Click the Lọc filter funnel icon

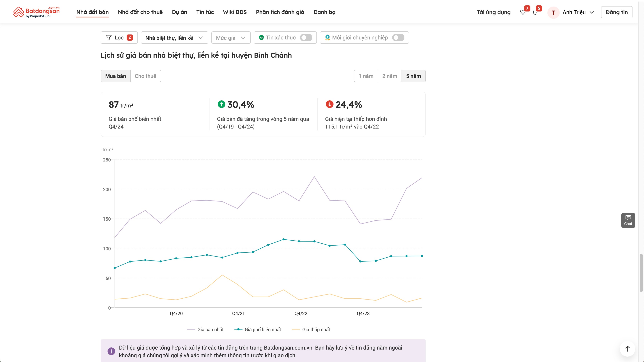[108, 38]
